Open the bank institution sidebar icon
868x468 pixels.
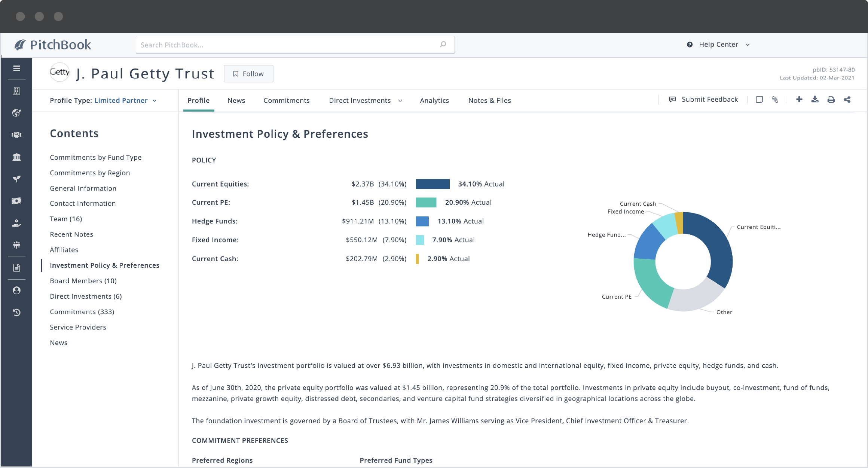(x=16, y=157)
